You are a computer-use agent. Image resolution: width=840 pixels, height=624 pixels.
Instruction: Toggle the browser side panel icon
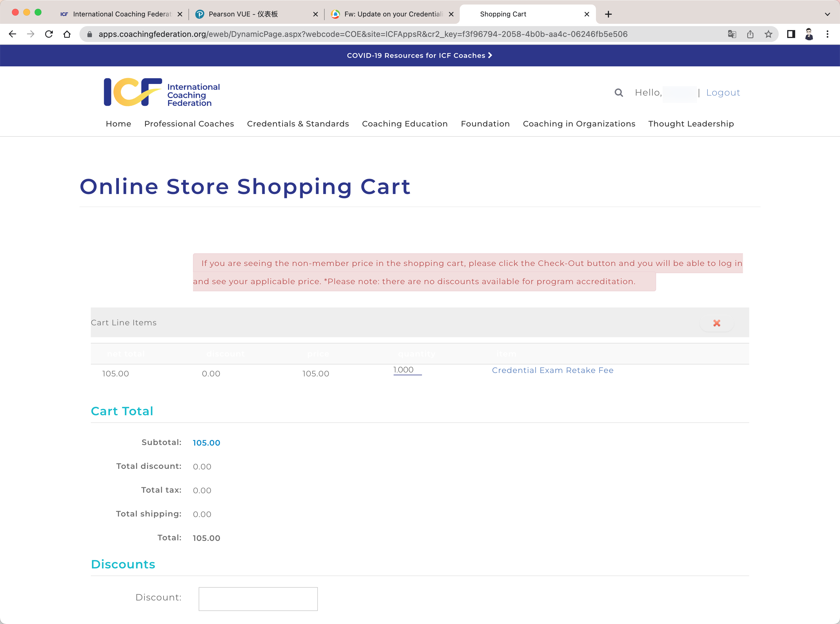[x=791, y=34]
